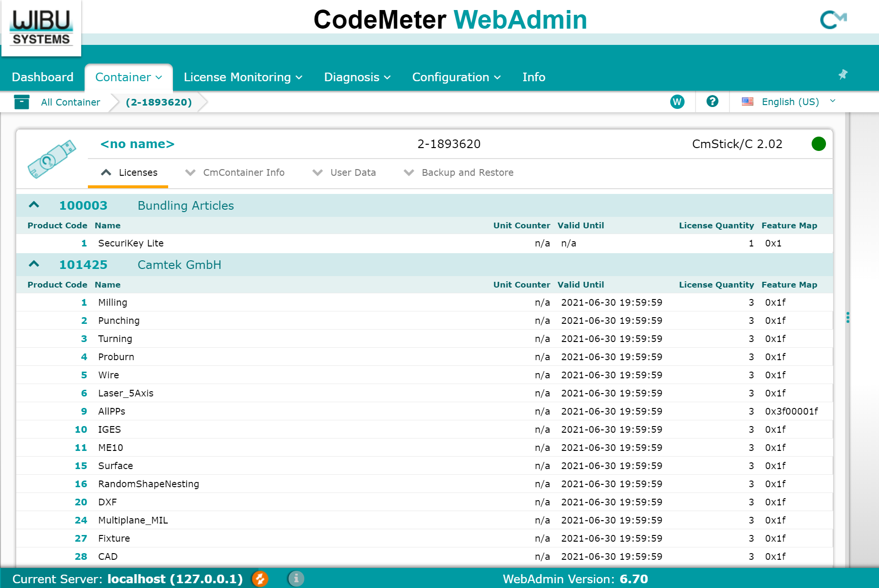Click product code 24 for Multiplane_MIL
Viewport: 879px width, 588px height.
pyautogui.click(x=81, y=520)
